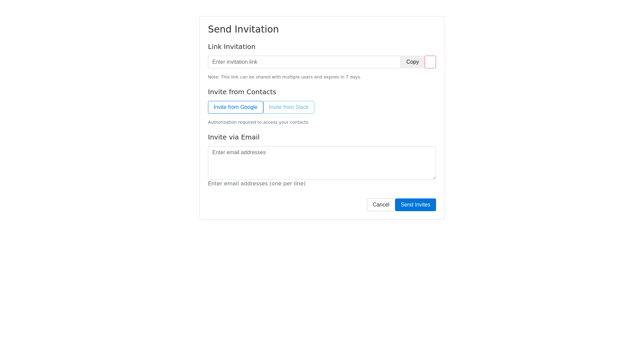Click the Authorization required notice text
This screenshot has height=362, width=644.
coord(258,122)
